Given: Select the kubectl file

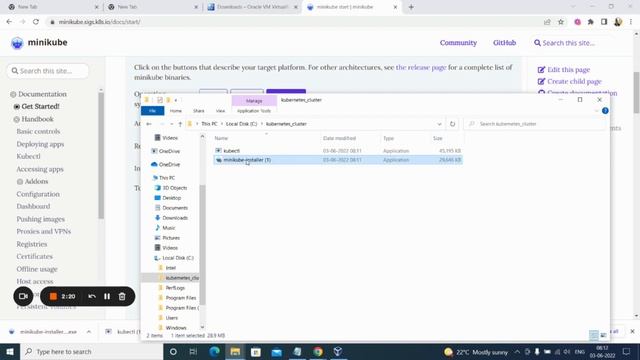Looking at the screenshot, I should coord(231,151).
